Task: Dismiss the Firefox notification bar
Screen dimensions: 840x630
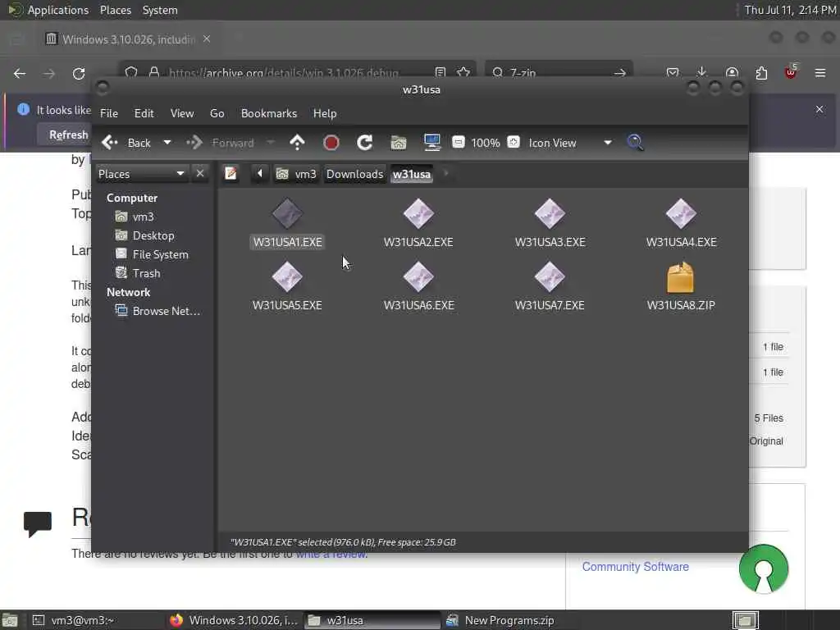Action: 819,109
